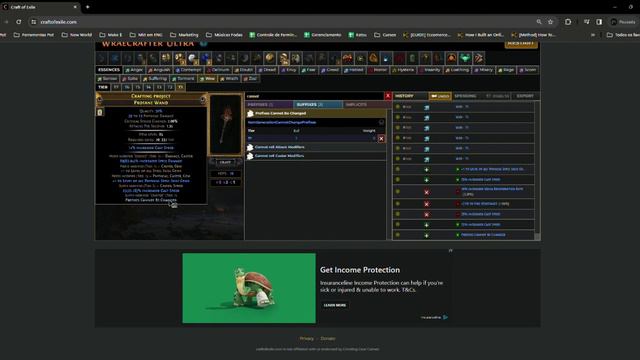Image resolution: width=640 pixels, height=360 pixels.
Task: Expand the Cannot roll Caster Modifiers entry
Action: click(316, 156)
